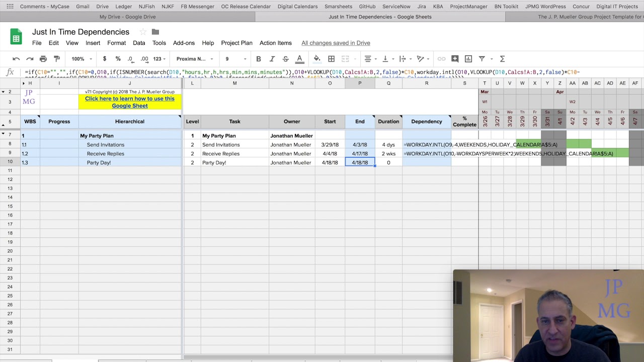Expand hidden columns arrow at column H

pos(24,83)
